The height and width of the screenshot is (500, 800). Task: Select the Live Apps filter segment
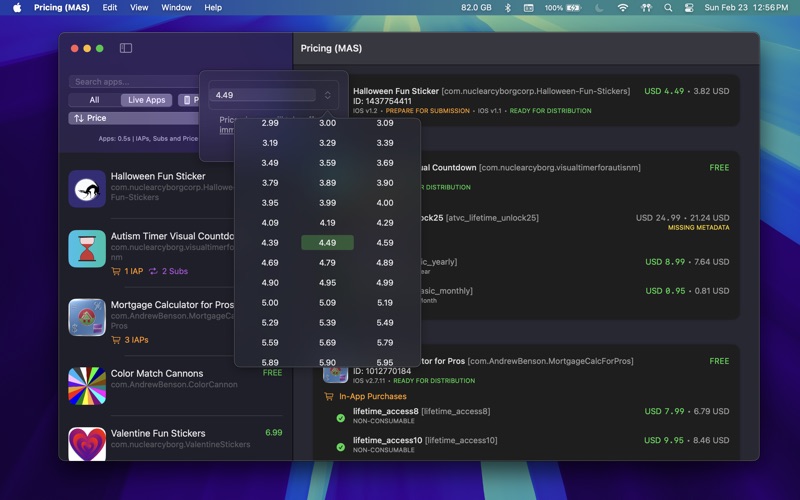[146, 100]
